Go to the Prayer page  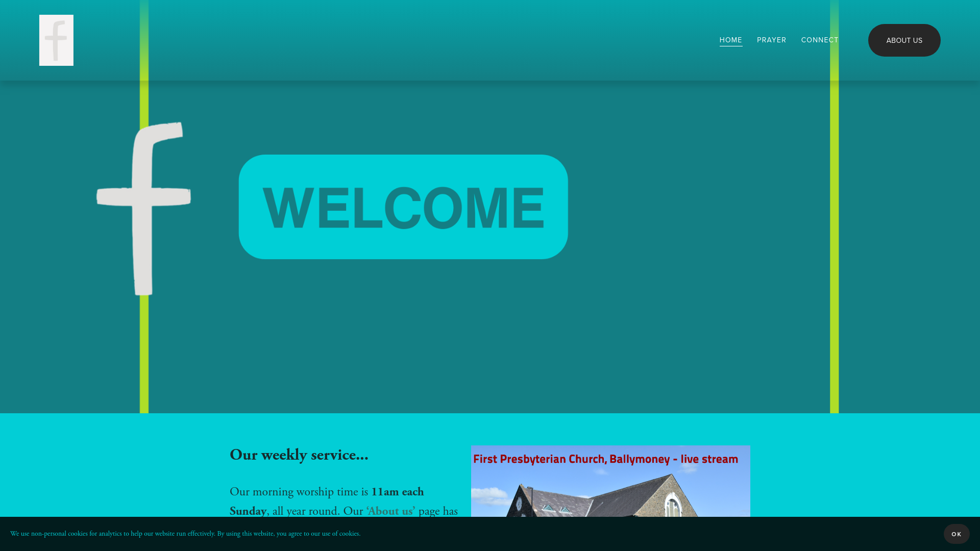coord(771,40)
